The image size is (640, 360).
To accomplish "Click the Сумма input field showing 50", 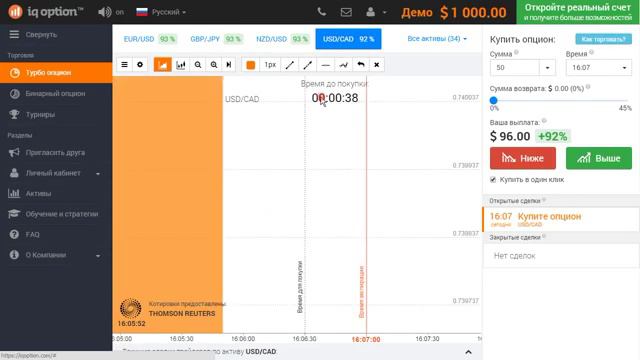I will (x=514, y=67).
